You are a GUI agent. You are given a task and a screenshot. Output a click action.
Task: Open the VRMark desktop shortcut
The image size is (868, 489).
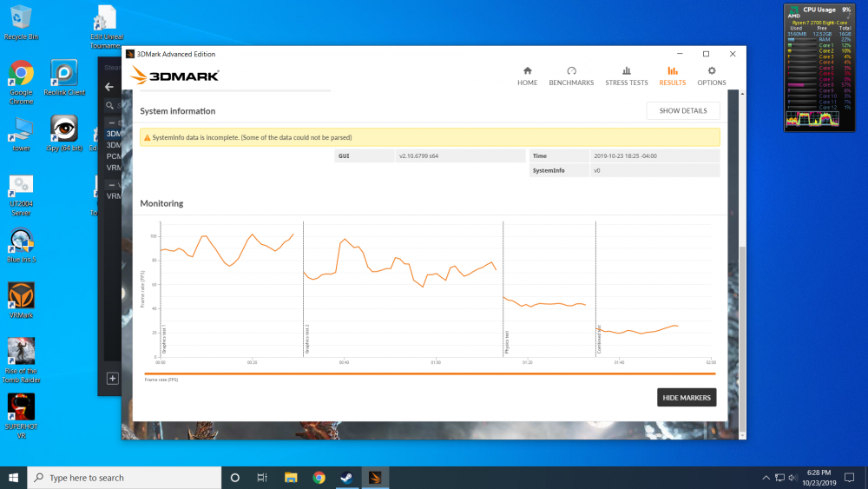pyautogui.click(x=21, y=301)
